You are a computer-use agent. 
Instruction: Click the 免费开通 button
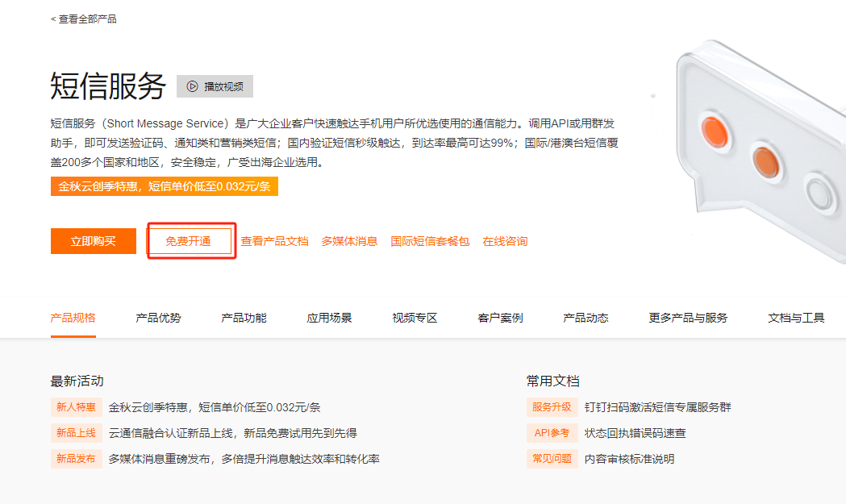(x=189, y=241)
